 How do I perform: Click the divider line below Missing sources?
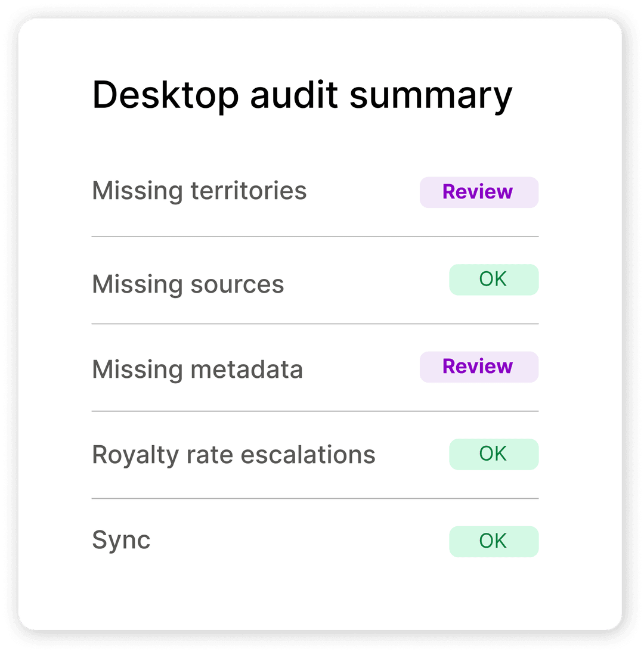click(315, 324)
